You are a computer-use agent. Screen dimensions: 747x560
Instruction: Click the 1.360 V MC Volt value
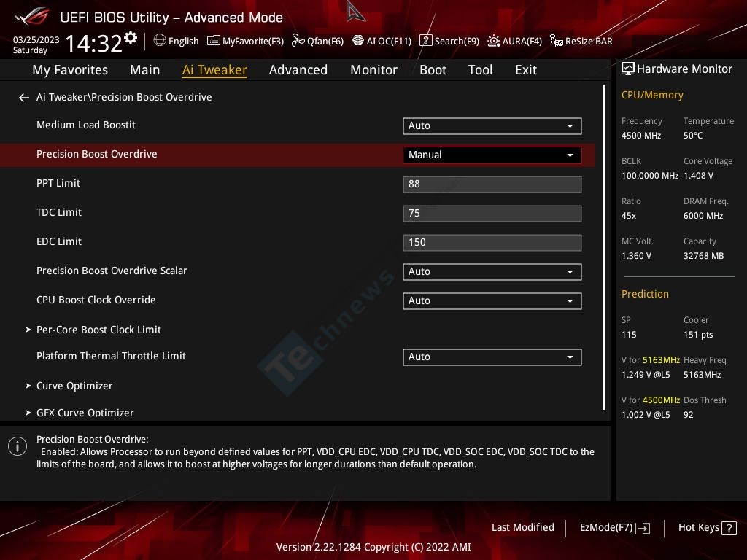tap(636, 256)
